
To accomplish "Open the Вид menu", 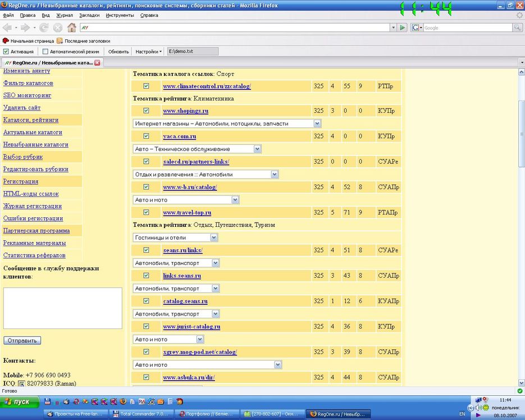I will tap(45, 15).
